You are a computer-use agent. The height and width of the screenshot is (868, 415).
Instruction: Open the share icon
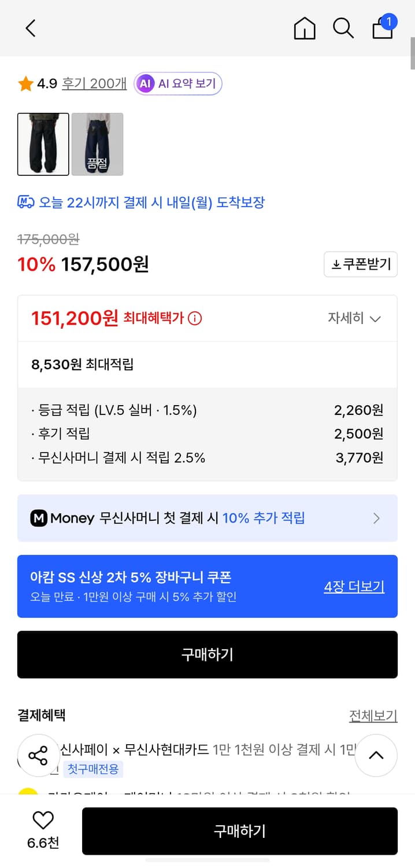pyautogui.click(x=39, y=756)
